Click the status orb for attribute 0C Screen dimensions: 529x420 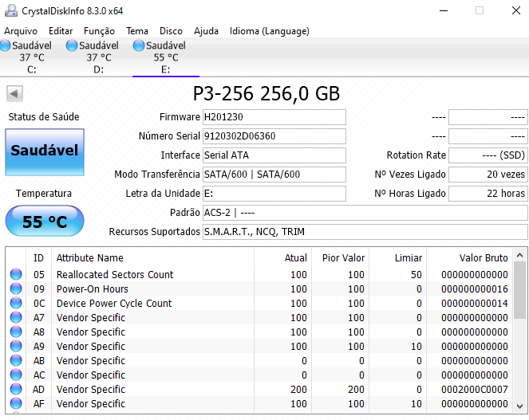(x=16, y=303)
